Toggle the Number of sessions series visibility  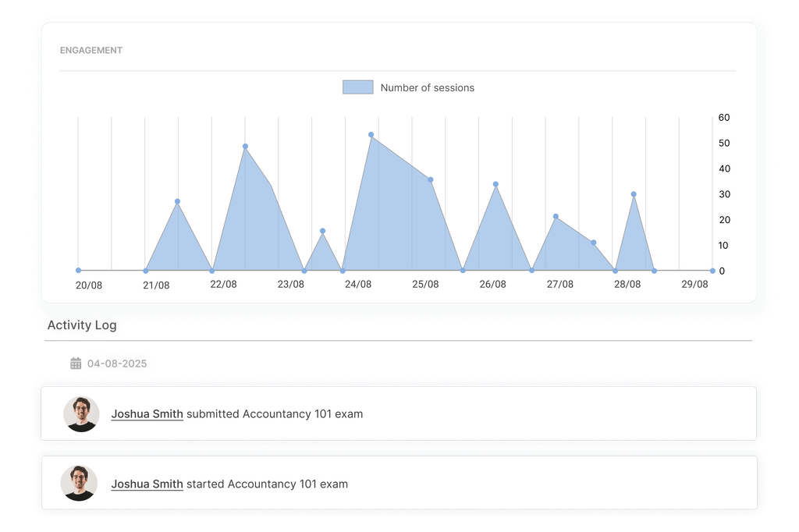coord(426,88)
